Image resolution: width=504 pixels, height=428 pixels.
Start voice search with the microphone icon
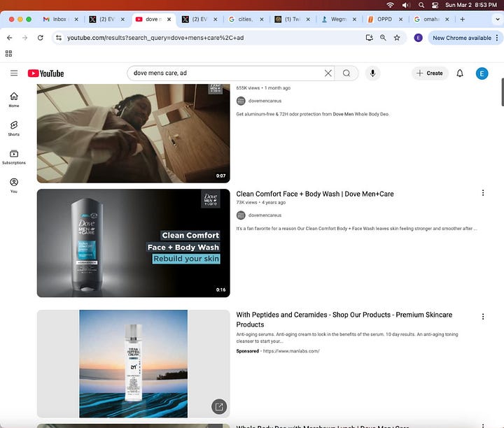click(372, 73)
